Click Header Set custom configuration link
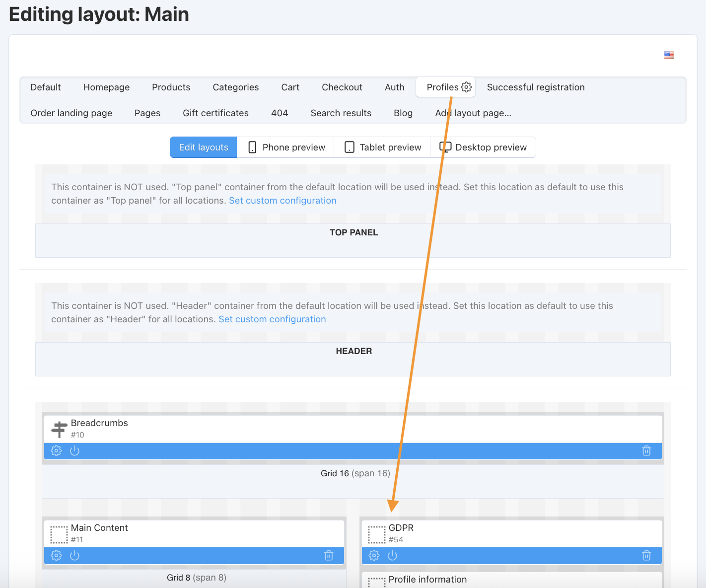 click(272, 319)
